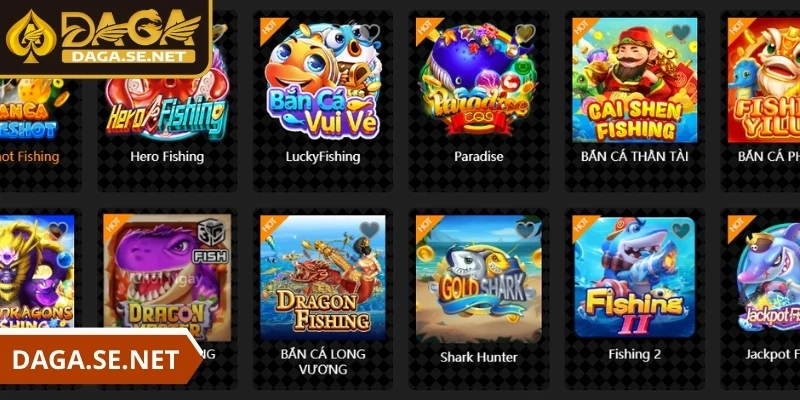Image resolution: width=800 pixels, height=400 pixels.
Task: Click the HOT badge on Paradise tile
Action: [x=427, y=29]
